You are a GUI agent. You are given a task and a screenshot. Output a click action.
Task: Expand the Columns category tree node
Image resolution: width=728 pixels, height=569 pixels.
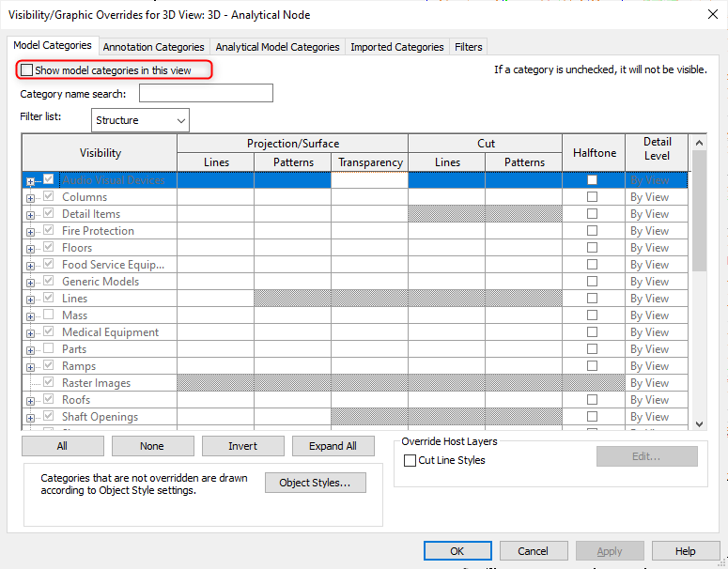pos(30,198)
